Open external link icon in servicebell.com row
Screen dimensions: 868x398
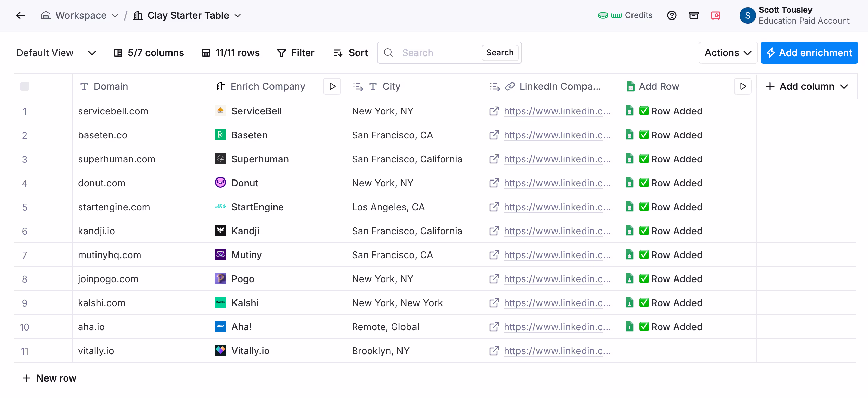click(494, 111)
